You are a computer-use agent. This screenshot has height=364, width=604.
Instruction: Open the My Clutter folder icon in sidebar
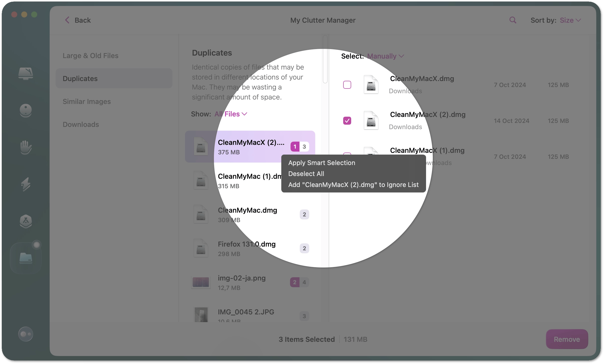click(x=26, y=258)
